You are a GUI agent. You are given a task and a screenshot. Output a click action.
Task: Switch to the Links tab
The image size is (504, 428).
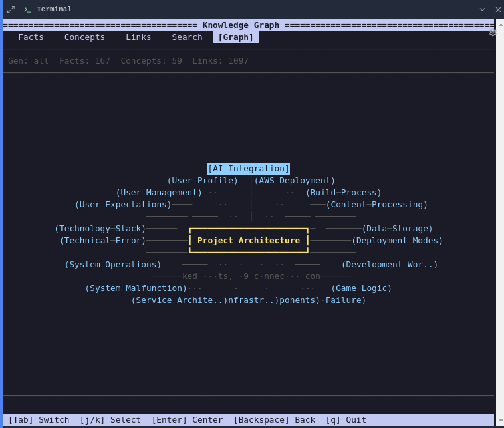(138, 37)
